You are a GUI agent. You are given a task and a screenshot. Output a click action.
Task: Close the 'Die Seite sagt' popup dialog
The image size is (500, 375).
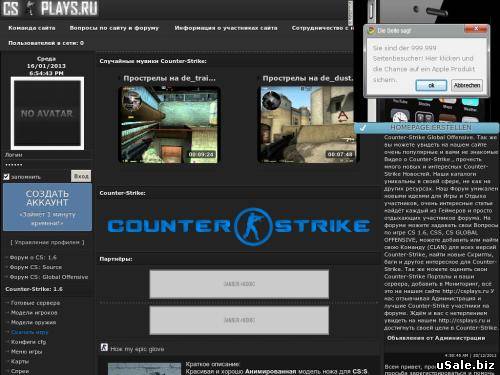click(x=476, y=29)
